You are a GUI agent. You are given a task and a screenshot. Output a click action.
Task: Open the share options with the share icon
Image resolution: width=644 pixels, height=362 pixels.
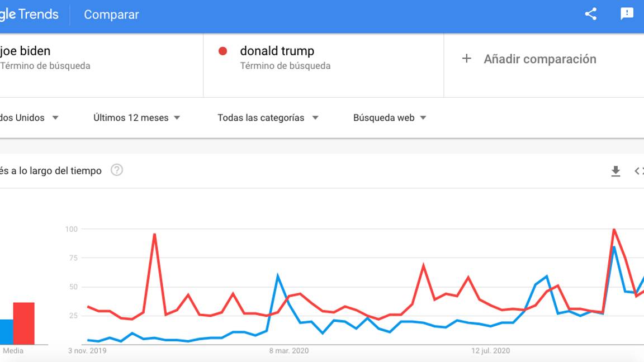(x=591, y=14)
